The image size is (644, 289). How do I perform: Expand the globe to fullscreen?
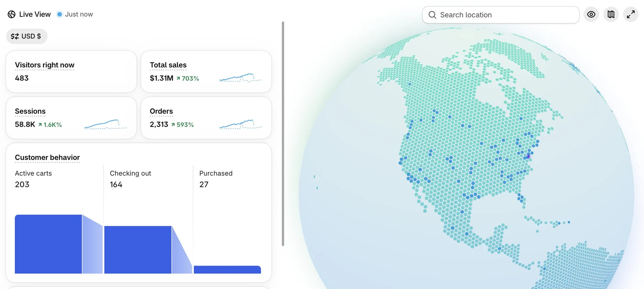631,15
